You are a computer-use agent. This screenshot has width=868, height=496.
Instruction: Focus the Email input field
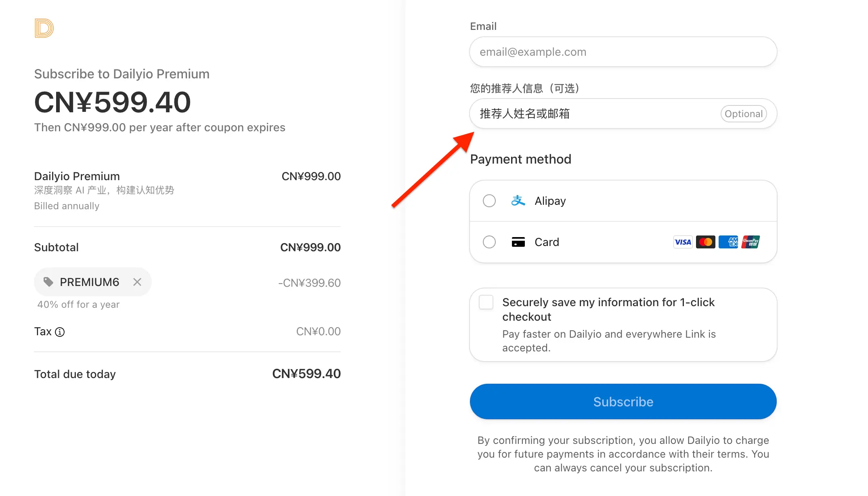pyautogui.click(x=623, y=52)
